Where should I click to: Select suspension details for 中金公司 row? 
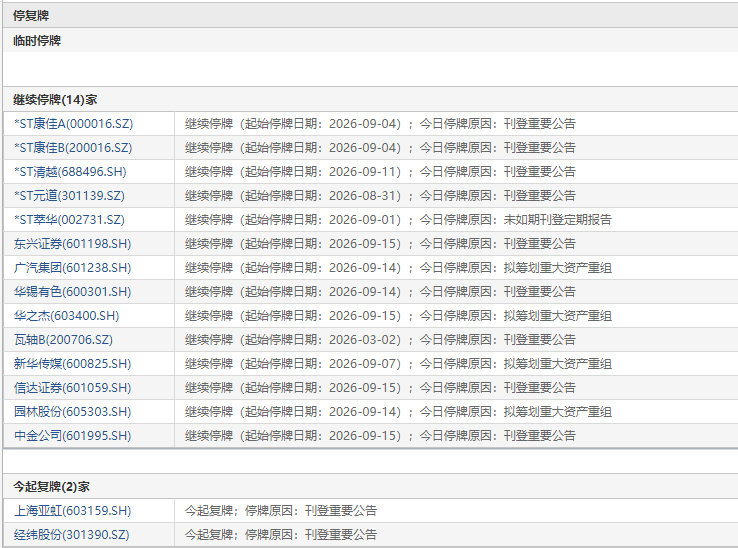tap(380, 436)
